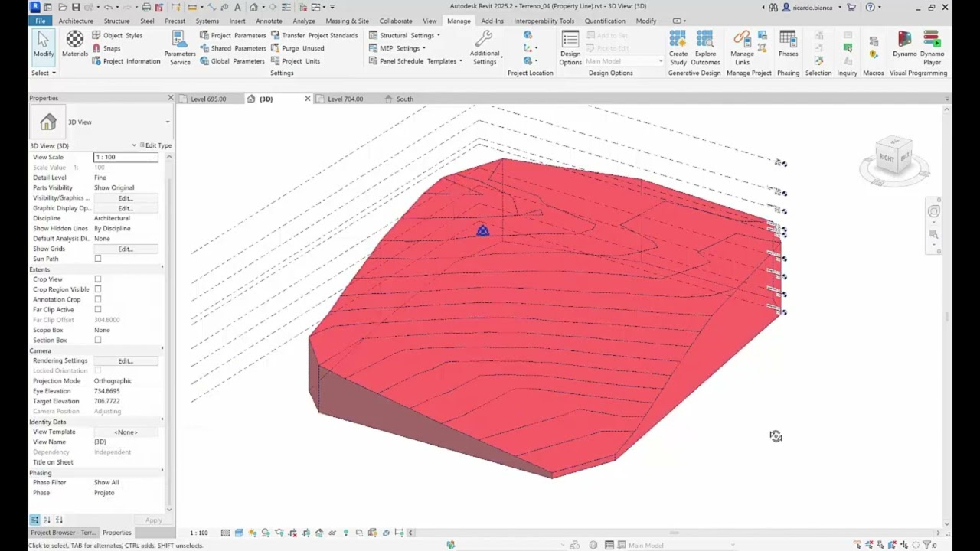Click Edit for Graphic Display Options
This screenshot has height=551, width=980.
point(126,208)
